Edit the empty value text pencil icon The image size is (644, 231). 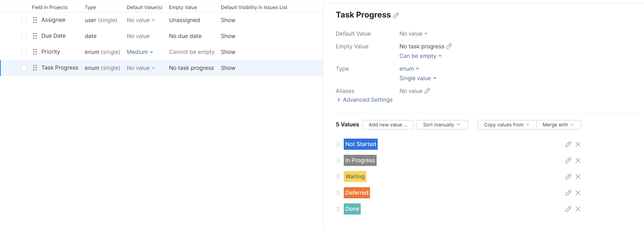point(449,46)
